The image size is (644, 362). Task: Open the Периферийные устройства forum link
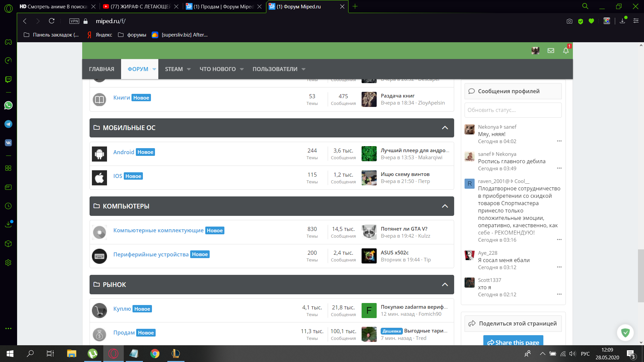151,254
